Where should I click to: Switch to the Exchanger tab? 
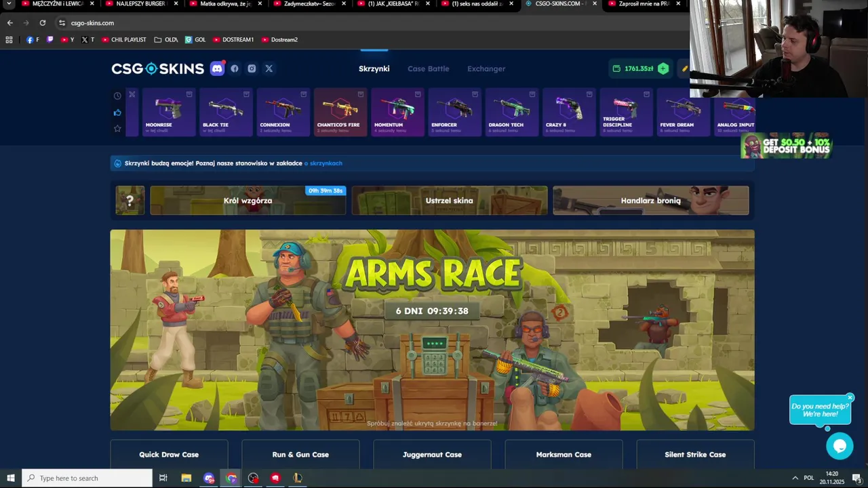486,68
